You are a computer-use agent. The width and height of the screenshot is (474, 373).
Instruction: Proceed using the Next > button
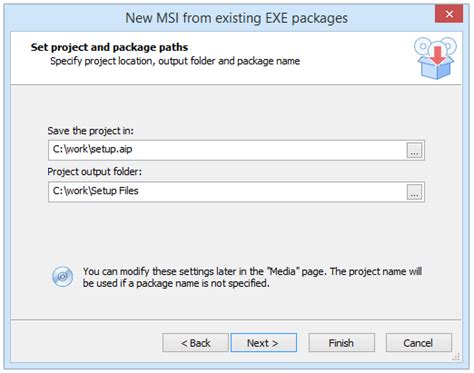click(263, 343)
